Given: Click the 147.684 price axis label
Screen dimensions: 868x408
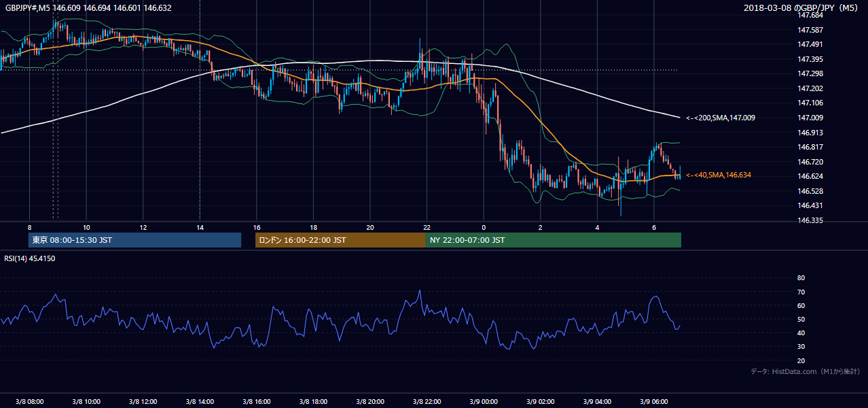Looking at the screenshot, I should [810, 15].
